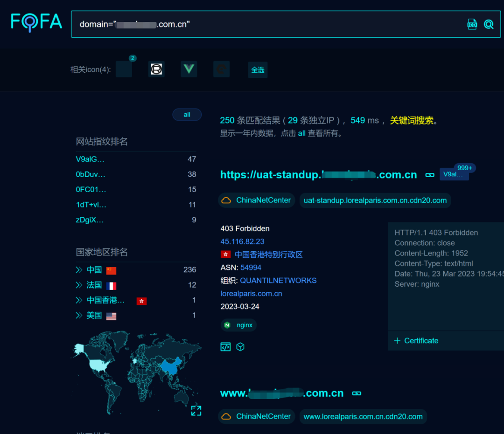
Task: Click the Hong Kong flag icon in result
Action: pyautogui.click(x=226, y=255)
